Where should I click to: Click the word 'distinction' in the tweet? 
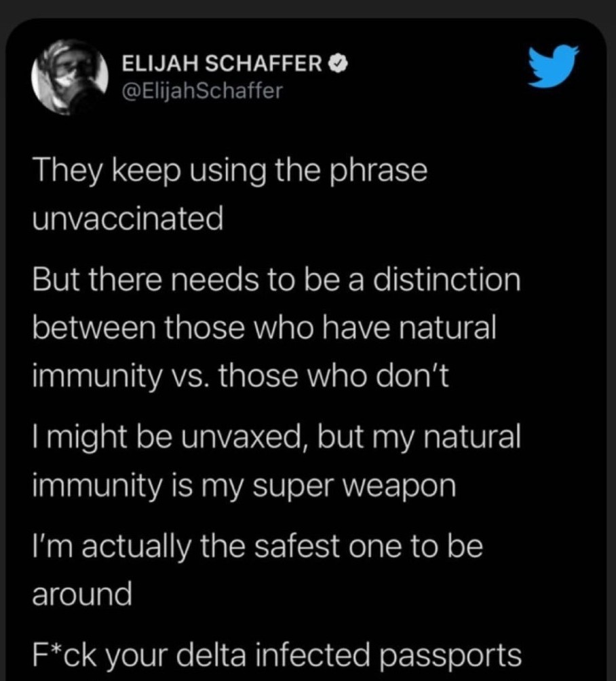[x=447, y=279]
